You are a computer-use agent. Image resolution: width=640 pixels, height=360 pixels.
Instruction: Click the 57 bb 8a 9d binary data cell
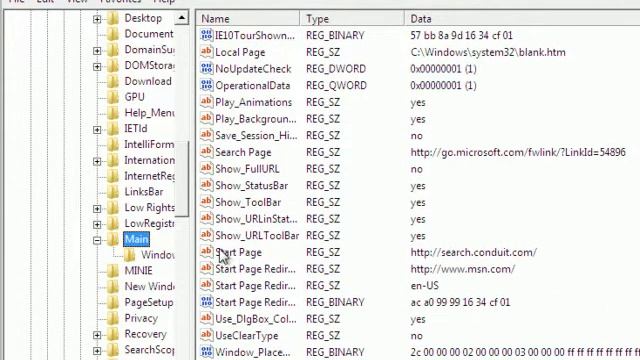(x=461, y=36)
